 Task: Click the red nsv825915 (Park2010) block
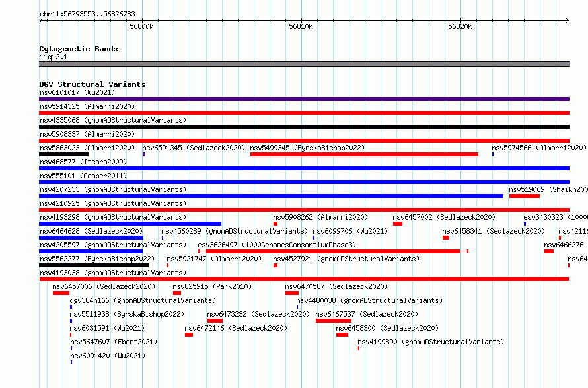click(177, 293)
